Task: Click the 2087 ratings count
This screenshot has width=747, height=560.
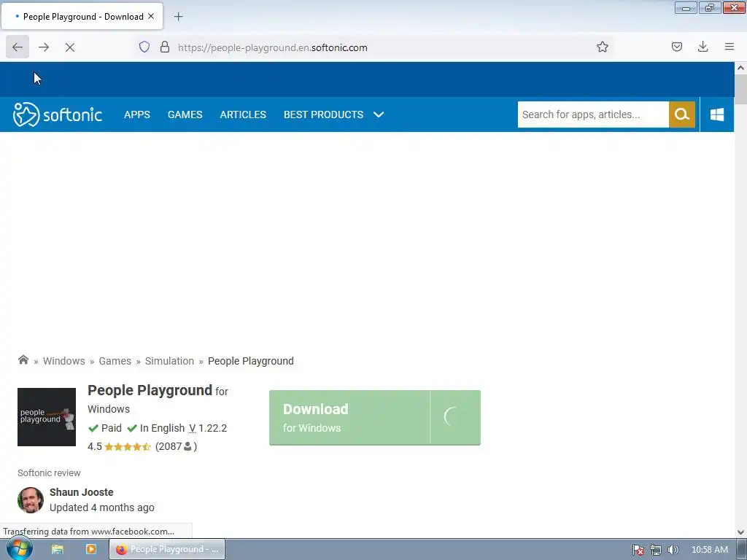Action: click(x=176, y=446)
